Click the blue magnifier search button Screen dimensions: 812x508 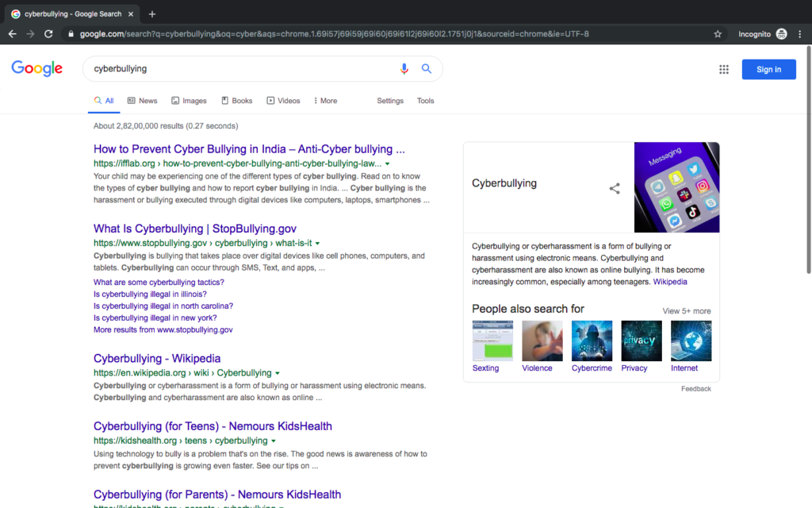click(x=426, y=68)
